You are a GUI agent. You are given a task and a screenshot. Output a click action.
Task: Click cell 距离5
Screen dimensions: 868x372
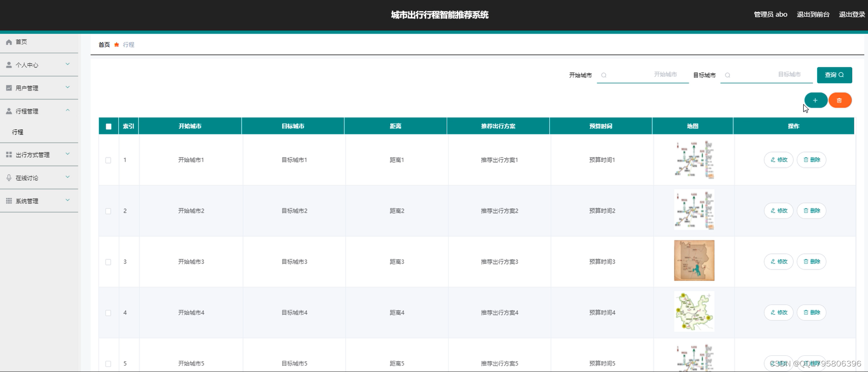[397, 364]
